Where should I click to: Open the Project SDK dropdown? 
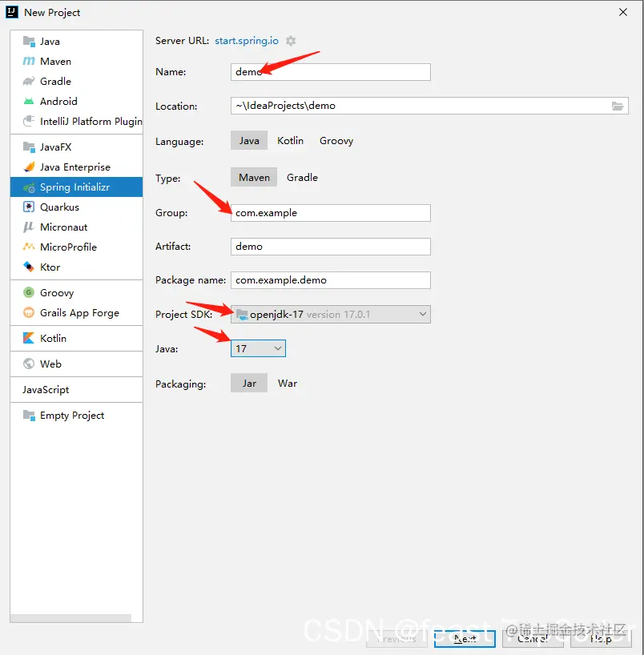331,314
